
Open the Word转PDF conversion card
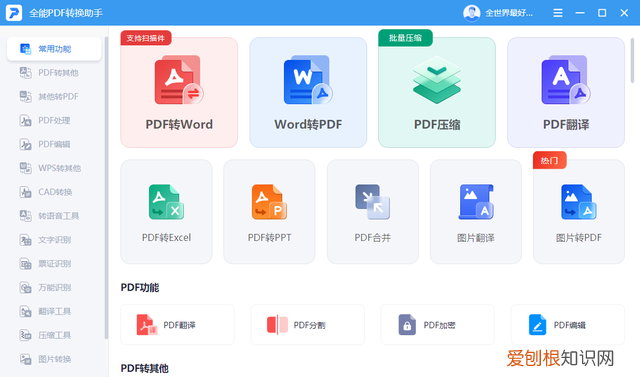coord(308,93)
